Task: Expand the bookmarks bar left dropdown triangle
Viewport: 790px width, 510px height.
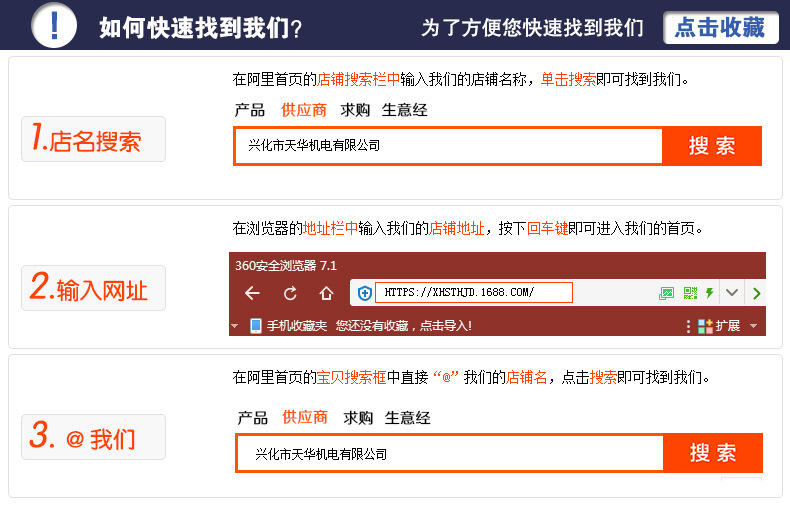Action: (x=235, y=326)
